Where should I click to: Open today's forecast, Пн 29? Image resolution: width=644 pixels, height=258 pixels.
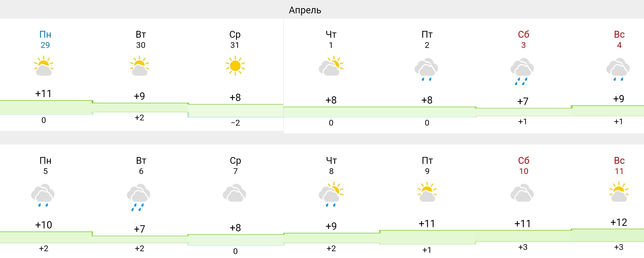(x=45, y=40)
